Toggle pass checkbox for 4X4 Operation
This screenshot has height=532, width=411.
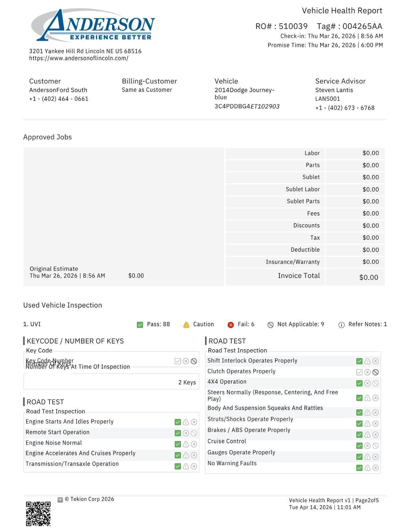pos(359,383)
